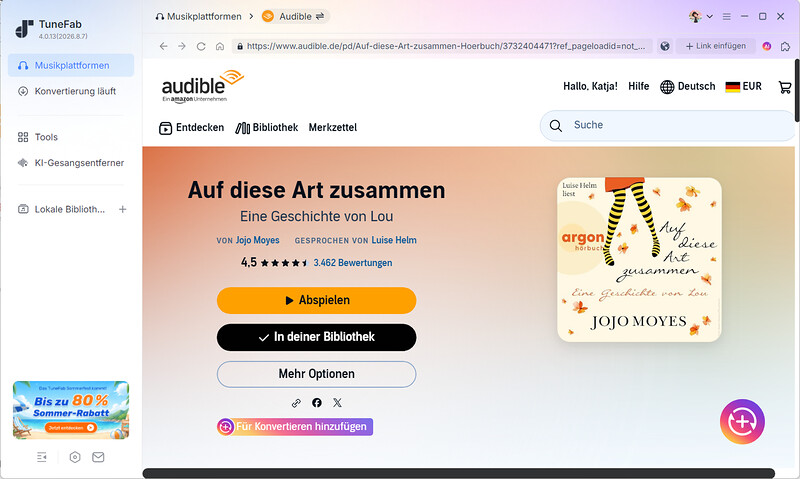The width and height of the screenshot is (800, 479).
Task: Open author Jojo Moyes page
Action: [257, 240]
